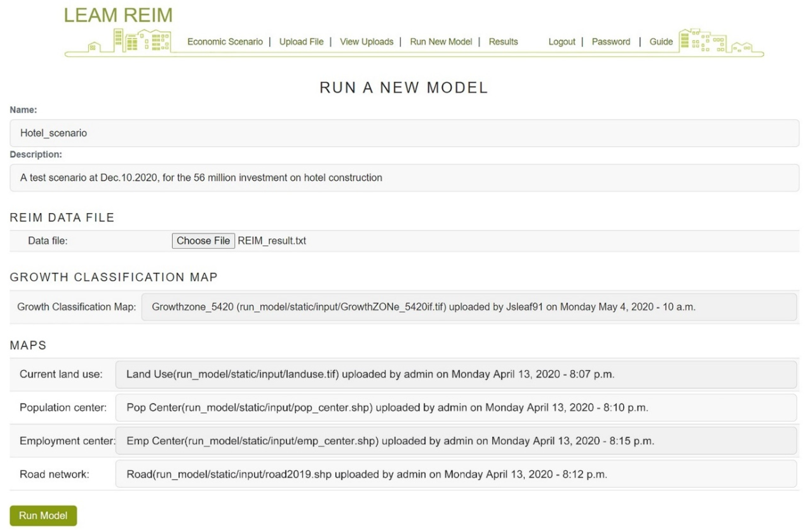807x532 pixels.
Task: Select Run New Model nav item
Action: (x=441, y=42)
